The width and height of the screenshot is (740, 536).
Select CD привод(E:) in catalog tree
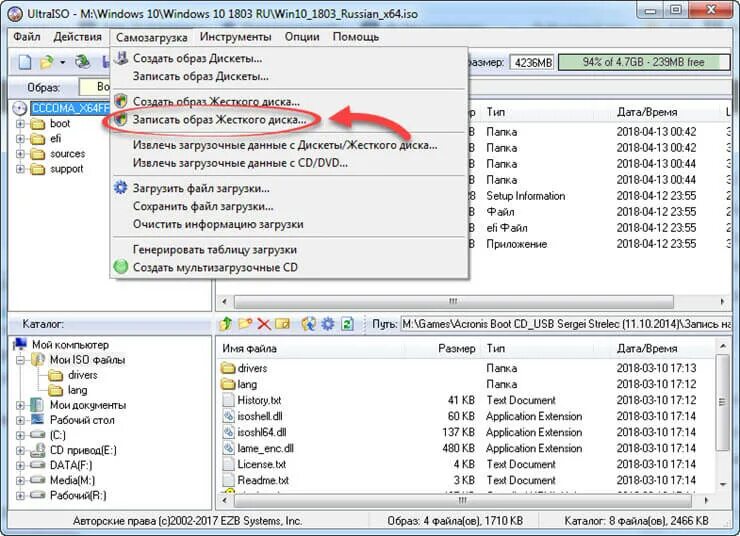pos(83,450)
